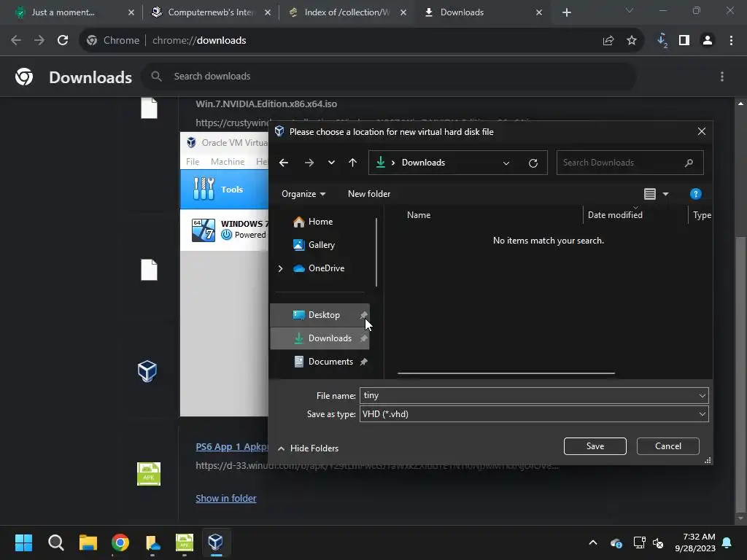Switch to Index of /collection tab
The height and width of the screenshot is (560, 747).
tap(347, 12)
